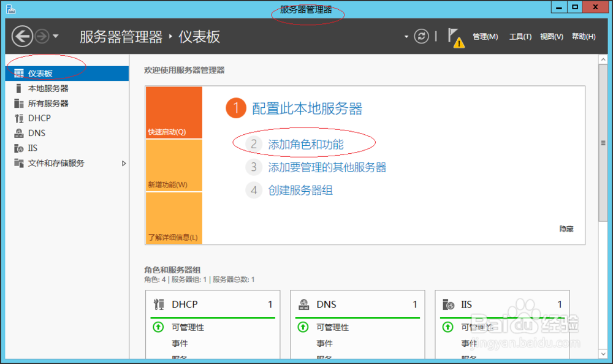Select the 新增功能(W) tile

pyautogui.click(x=173, y=165)
